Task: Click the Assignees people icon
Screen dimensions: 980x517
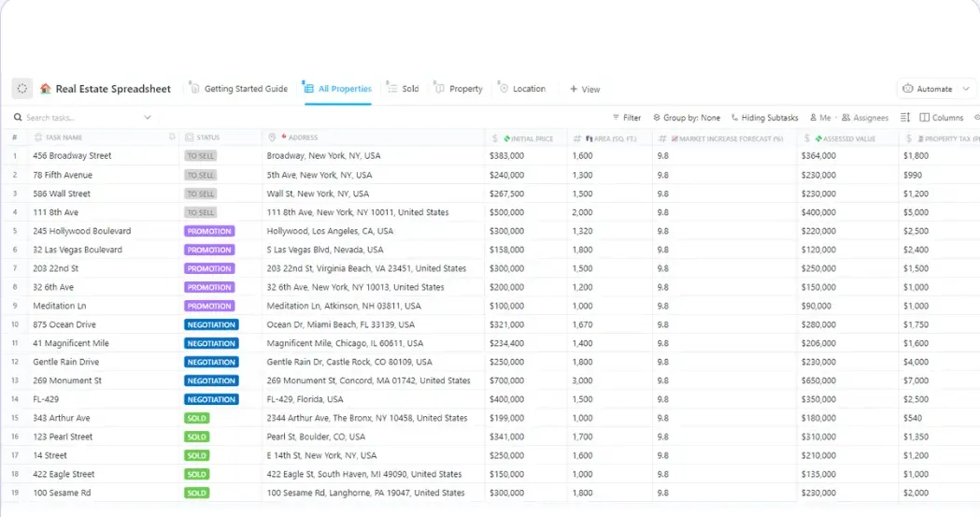Action: click(x=845, y=118)
